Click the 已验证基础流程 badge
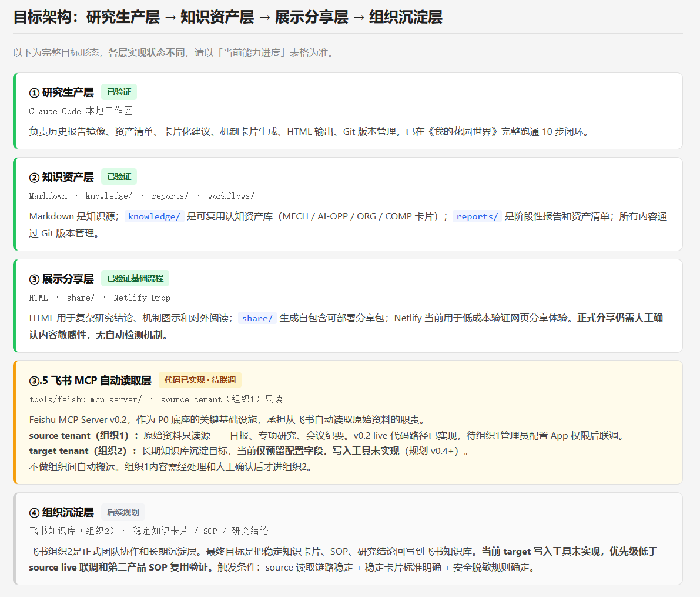Viewport: 700px width, 597px height. tap(135, 278)
